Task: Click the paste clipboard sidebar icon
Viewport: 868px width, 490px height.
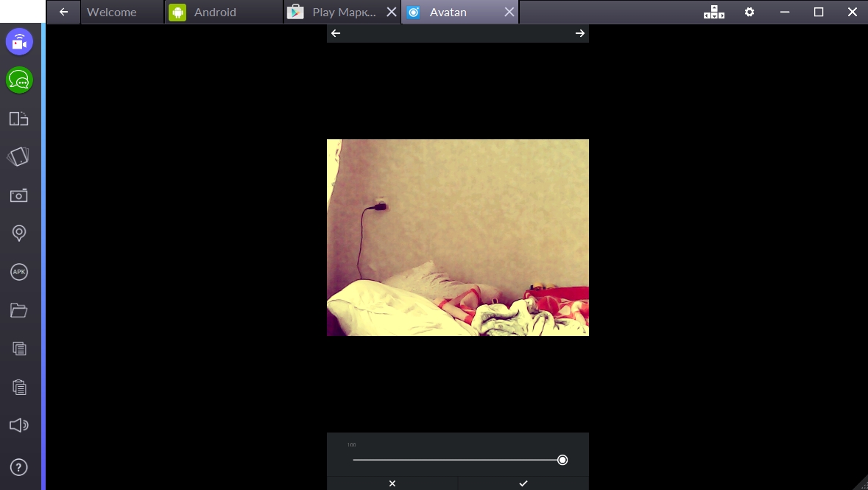Action: click(19, 387)
